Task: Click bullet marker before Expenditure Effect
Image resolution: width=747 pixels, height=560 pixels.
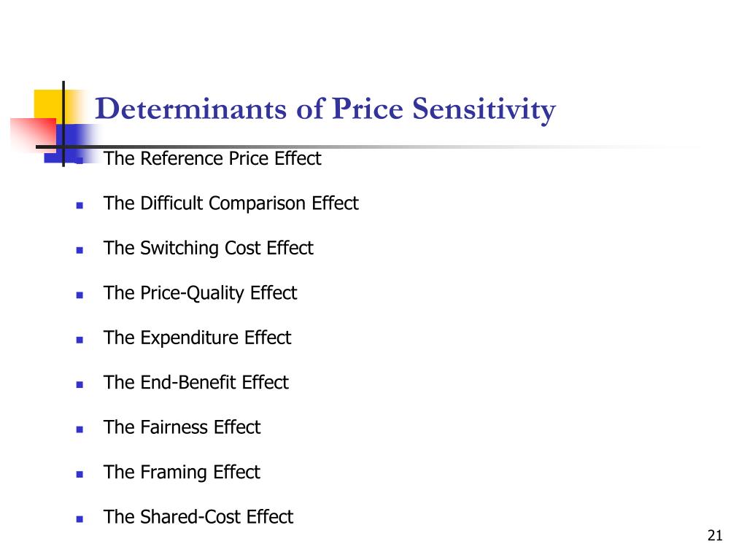Action: (x=80, y=340)
